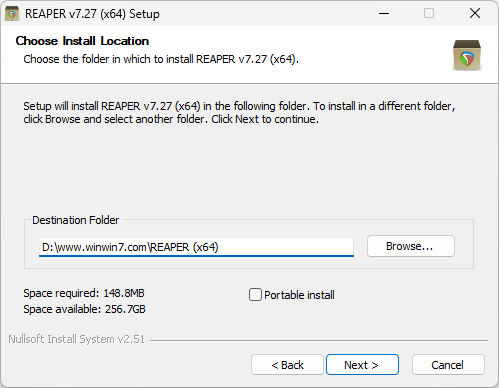This screenshot has width=499, height=388.
Task: Open the Browse folder dialog
Action: [411, 246]
